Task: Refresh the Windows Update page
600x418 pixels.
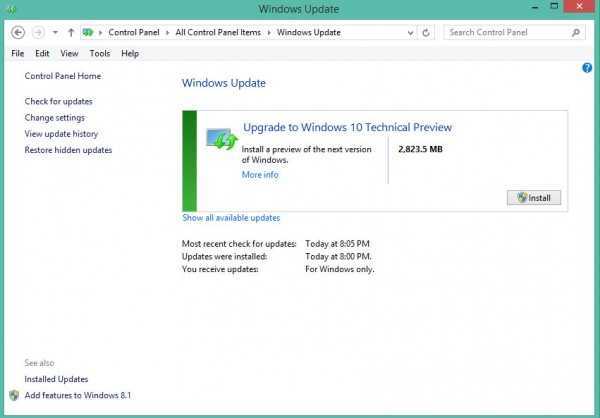Action: tap(426, 33)
